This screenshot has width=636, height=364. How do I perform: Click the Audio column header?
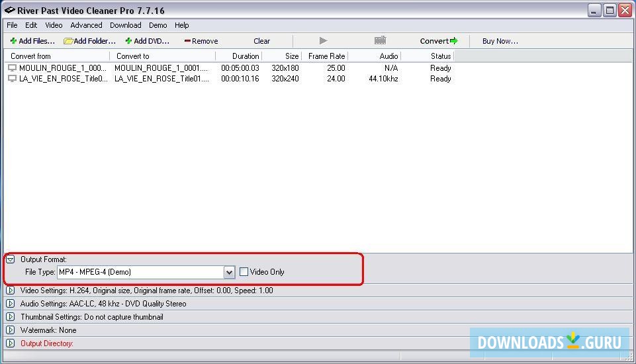374,56
